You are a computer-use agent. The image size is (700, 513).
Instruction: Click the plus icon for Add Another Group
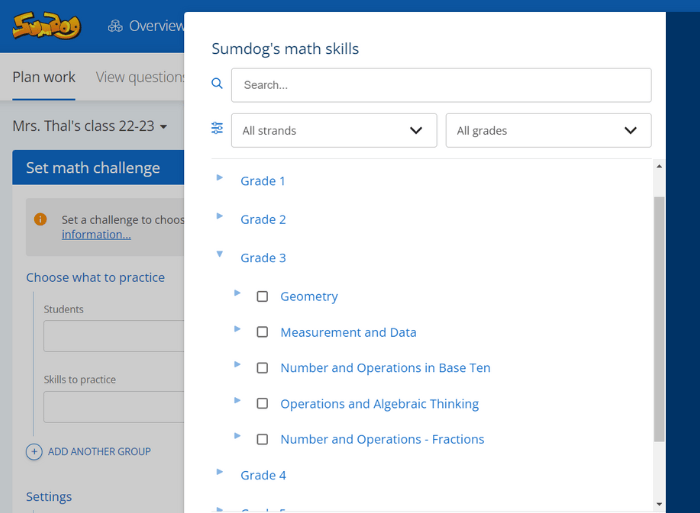coord(34,452)
